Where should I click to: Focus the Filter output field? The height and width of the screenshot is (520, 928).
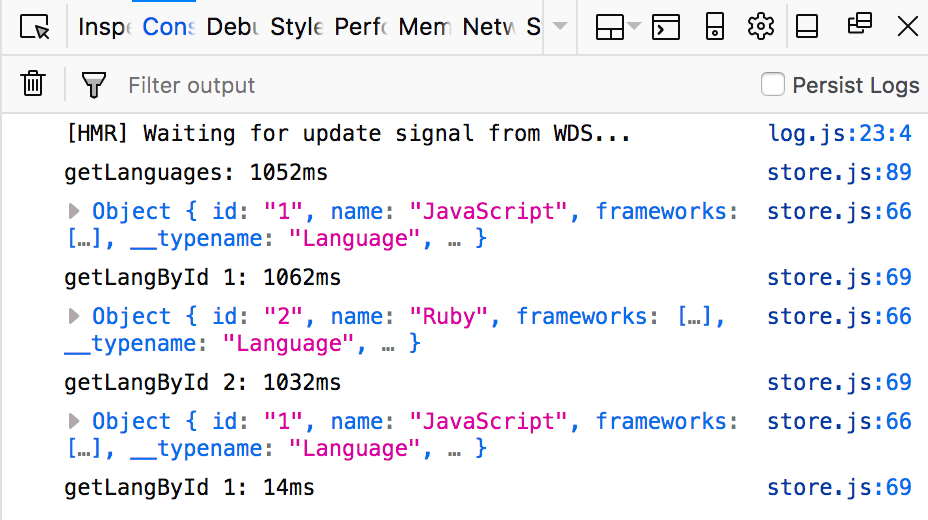tap(438, 85)
